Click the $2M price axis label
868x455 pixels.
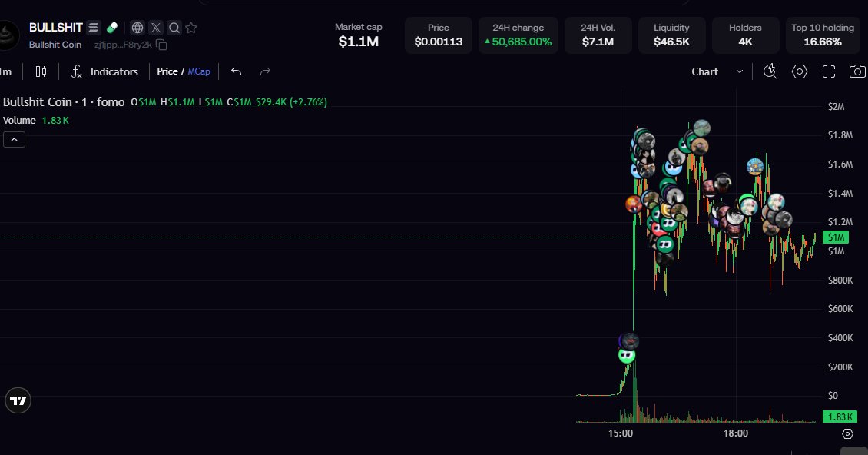click(x=836, y=106)
